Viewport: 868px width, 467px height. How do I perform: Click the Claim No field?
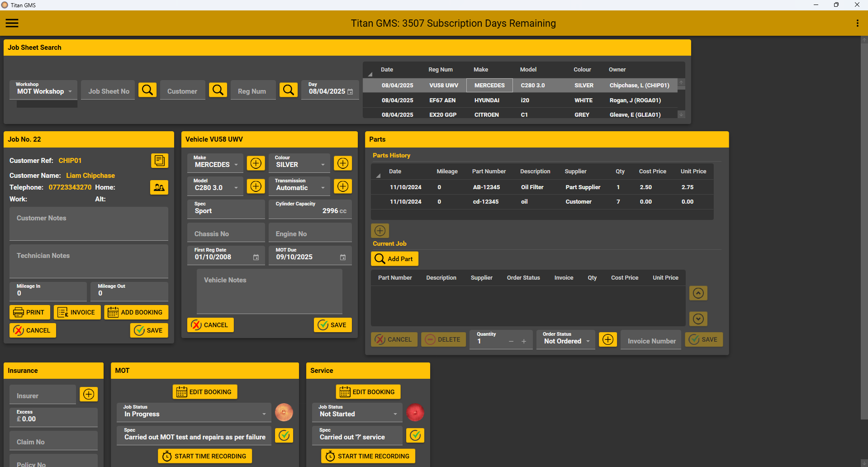53,440
